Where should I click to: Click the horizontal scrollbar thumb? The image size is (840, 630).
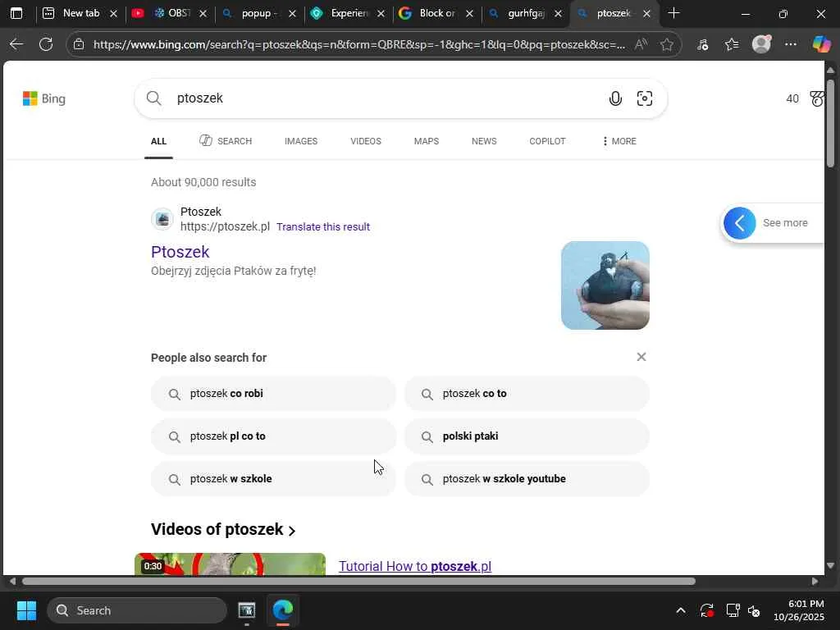point(359,582)
